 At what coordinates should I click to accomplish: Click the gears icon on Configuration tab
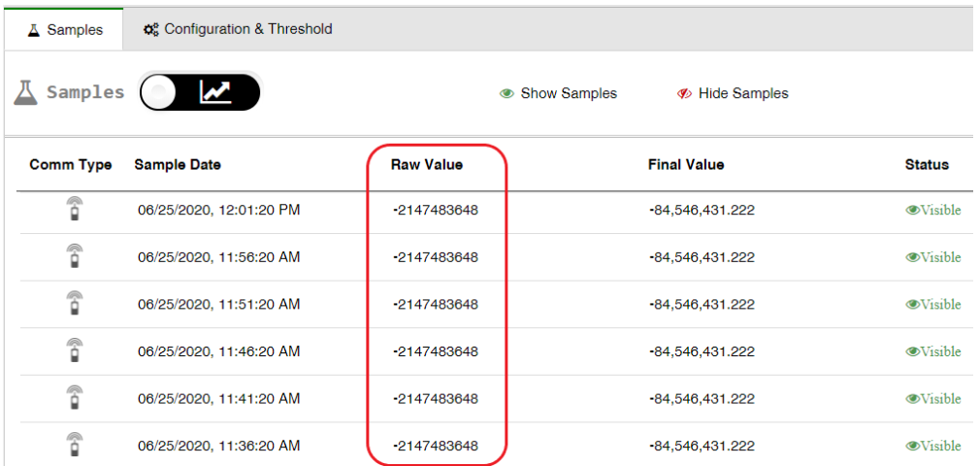click(x=150, y=29)
